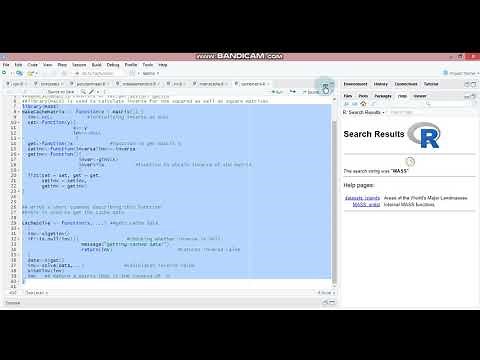Image resolution: width=480 pixels, height=360 pixels.
Task: Collapse code fold at line 10
Action: pos(18,122)
